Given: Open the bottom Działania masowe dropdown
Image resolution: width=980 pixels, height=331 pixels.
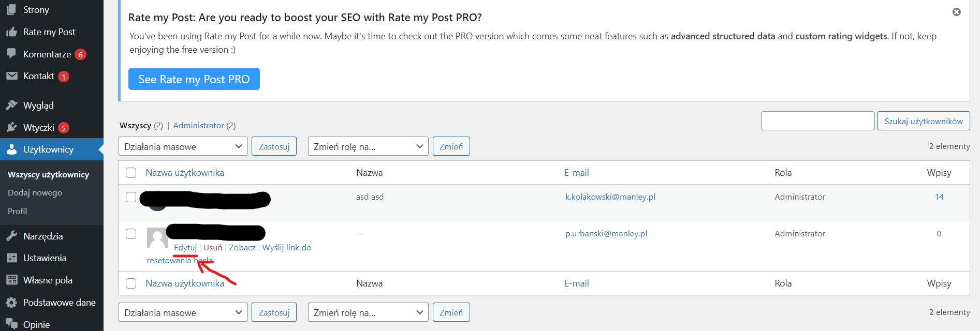Looking at the screenshot, I should click(x=183, y=312).
